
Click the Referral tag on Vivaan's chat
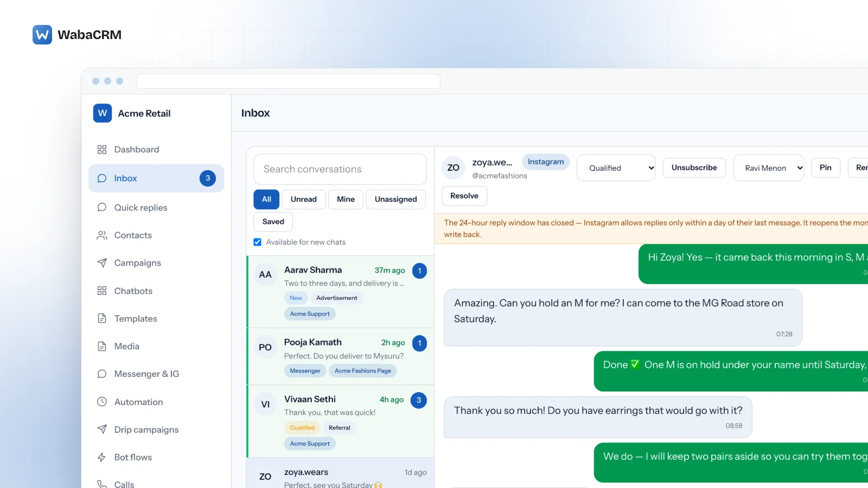340,428
